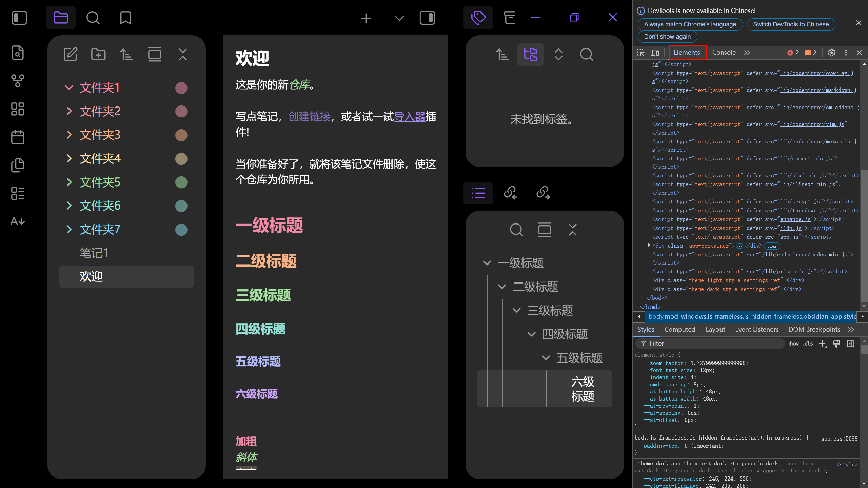
Task: Collapse the 文件夹1 folder
Action: coord(69,88)
